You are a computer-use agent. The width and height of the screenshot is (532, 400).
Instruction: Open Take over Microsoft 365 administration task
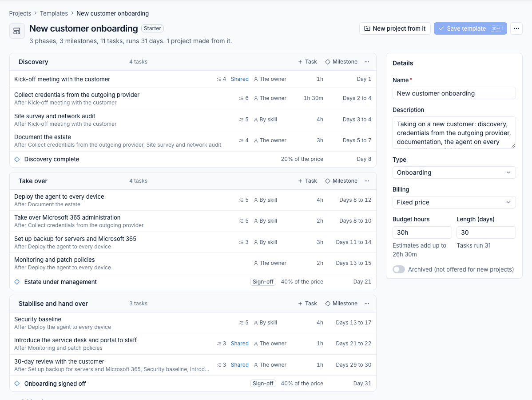tap(67, 217)
